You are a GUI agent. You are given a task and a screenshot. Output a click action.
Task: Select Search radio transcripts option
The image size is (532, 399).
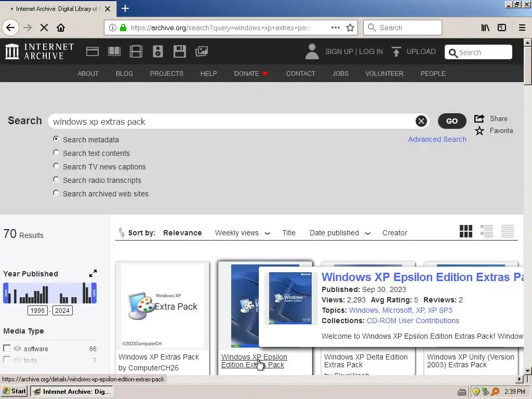coord(56,179)
